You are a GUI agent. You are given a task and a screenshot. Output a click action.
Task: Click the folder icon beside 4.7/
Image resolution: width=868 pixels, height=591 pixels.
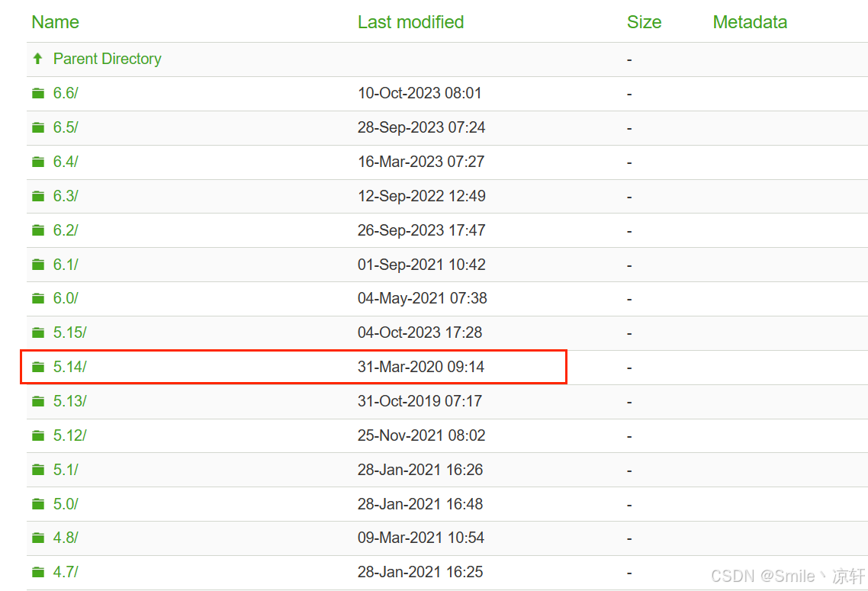tap(38, 572)
